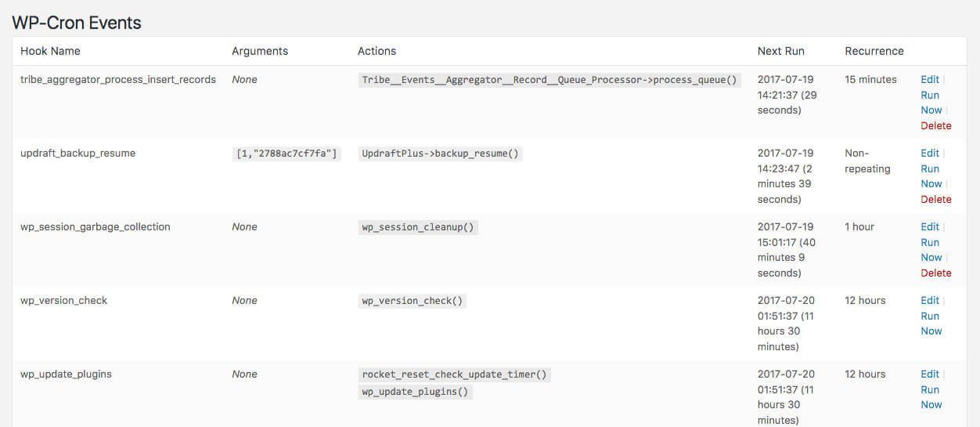Edit the wp_update_plugins event
This screenshot has width=980, height=427.
click(x=929, y=374)
